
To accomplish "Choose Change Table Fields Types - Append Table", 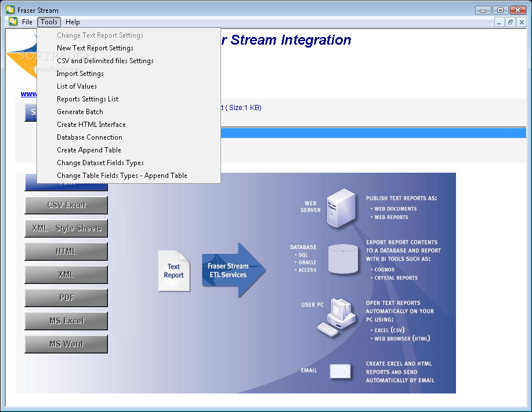I will (122, 176).
